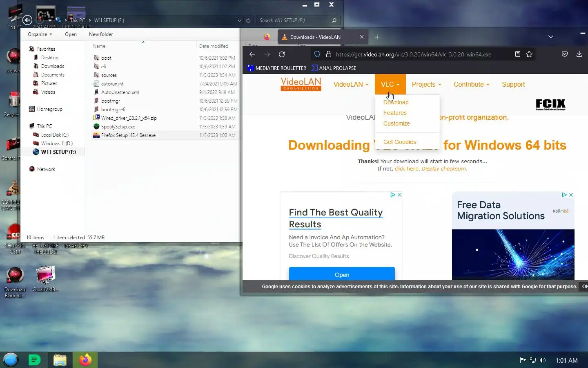
Task: Open Action Center flag tray icon
Action: pos(523,360)
